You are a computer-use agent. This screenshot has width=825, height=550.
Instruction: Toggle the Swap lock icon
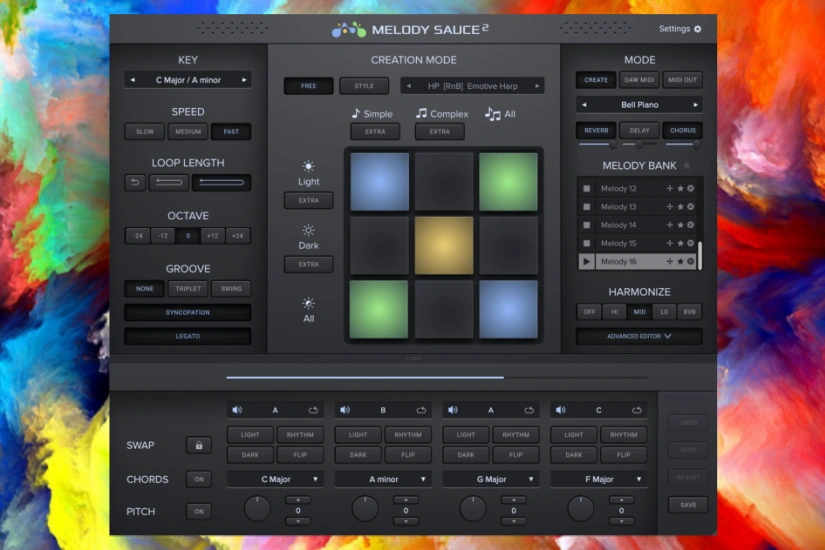(x=198, y=445)
